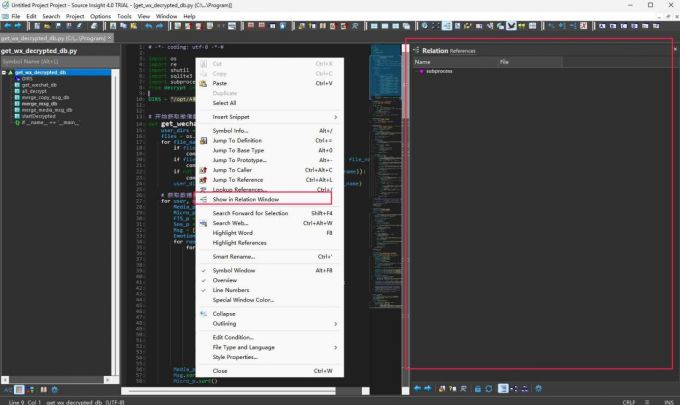Click the Symbol Name search field

(60, 61)
